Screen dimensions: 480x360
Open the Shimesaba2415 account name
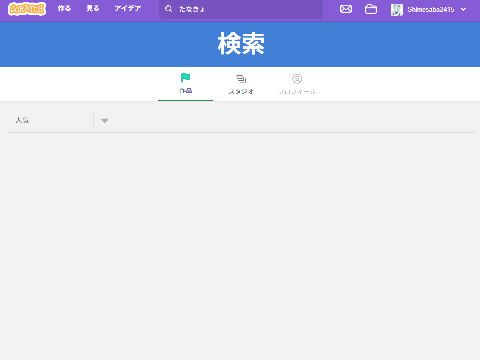click(x=431, y=10)
